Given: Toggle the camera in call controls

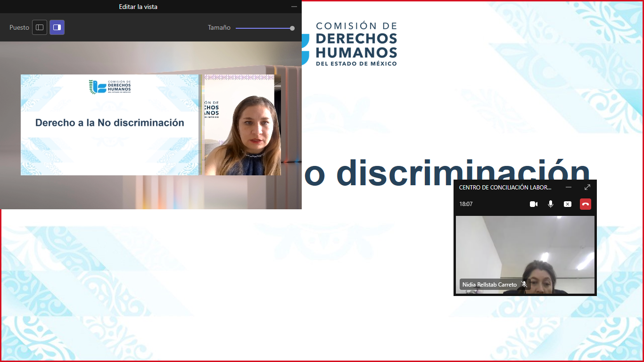Looking at the screenshot, I should [x=534, y=204].
